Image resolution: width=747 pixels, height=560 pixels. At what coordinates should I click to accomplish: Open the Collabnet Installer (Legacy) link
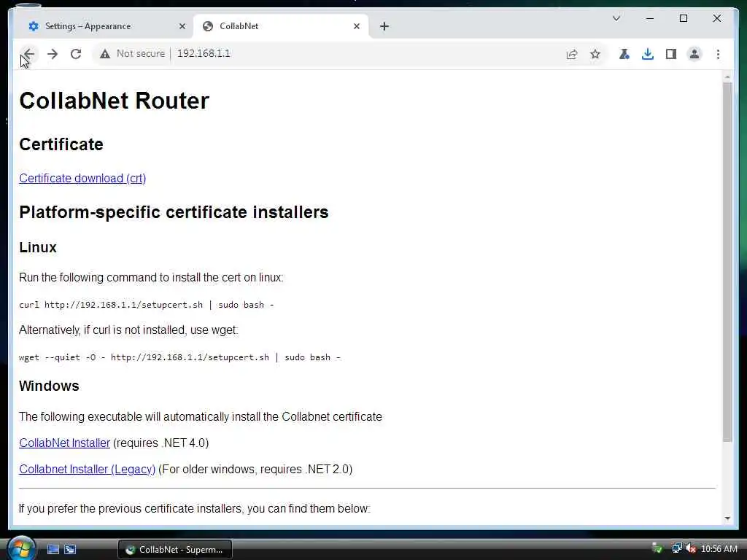point(88,469)
